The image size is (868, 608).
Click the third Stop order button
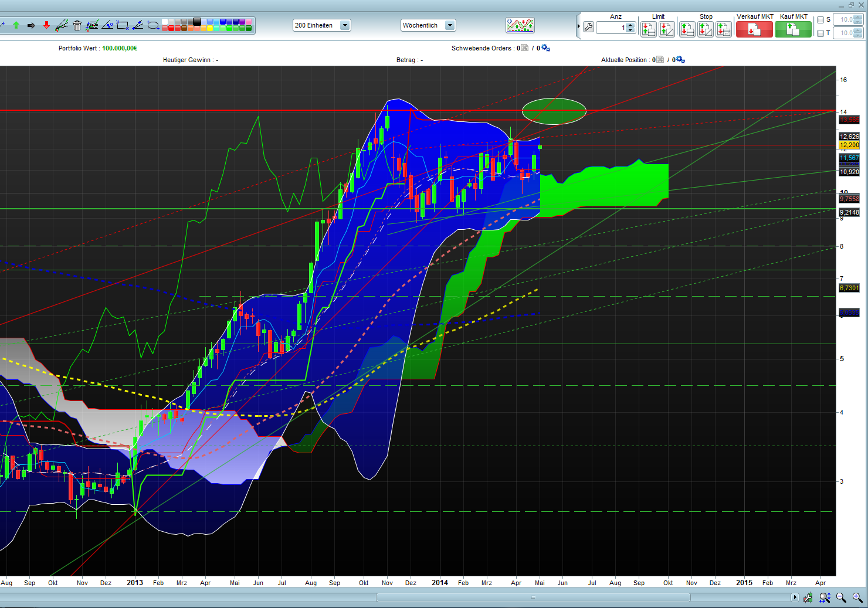tap(724, 29)
